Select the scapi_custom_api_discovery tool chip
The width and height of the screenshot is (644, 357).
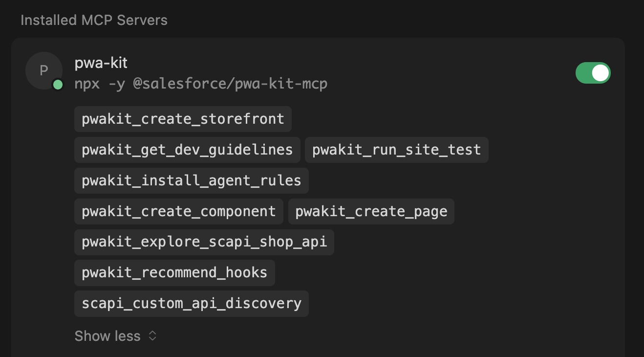coord(191,303)
